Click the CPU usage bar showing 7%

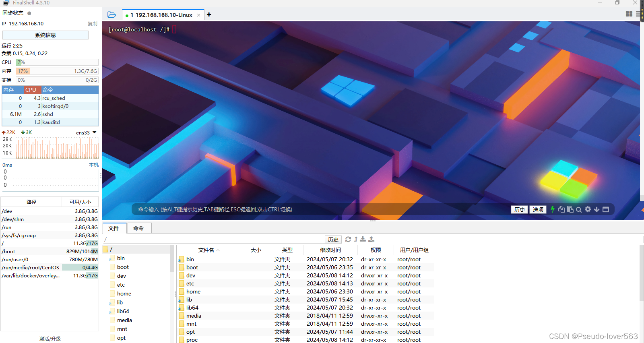click(57, 62)
